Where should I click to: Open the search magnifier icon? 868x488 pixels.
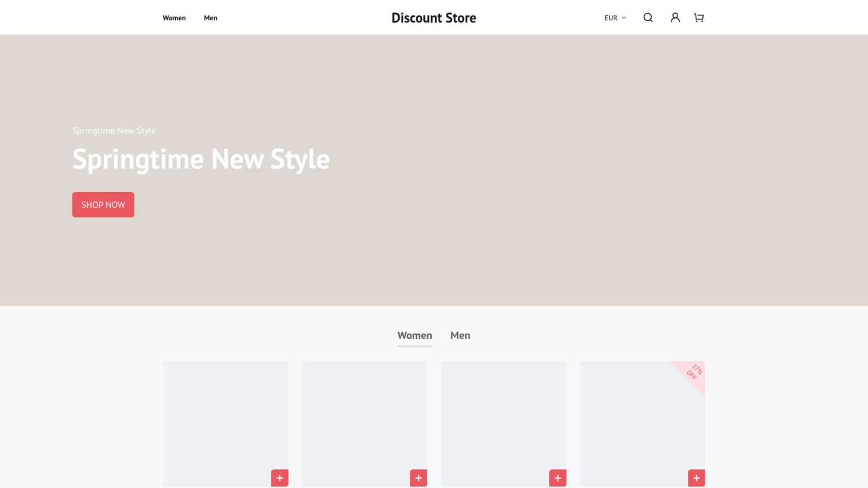click(x=648, y=18)
